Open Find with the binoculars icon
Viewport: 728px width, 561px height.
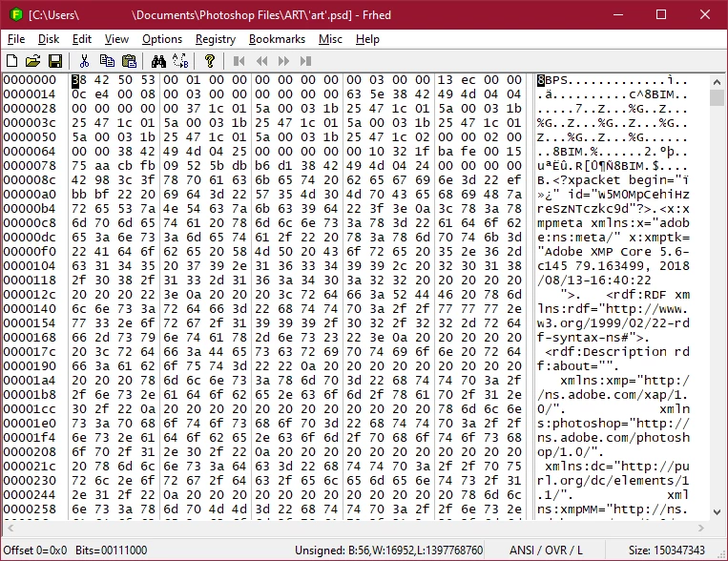(x=158, y=61)
